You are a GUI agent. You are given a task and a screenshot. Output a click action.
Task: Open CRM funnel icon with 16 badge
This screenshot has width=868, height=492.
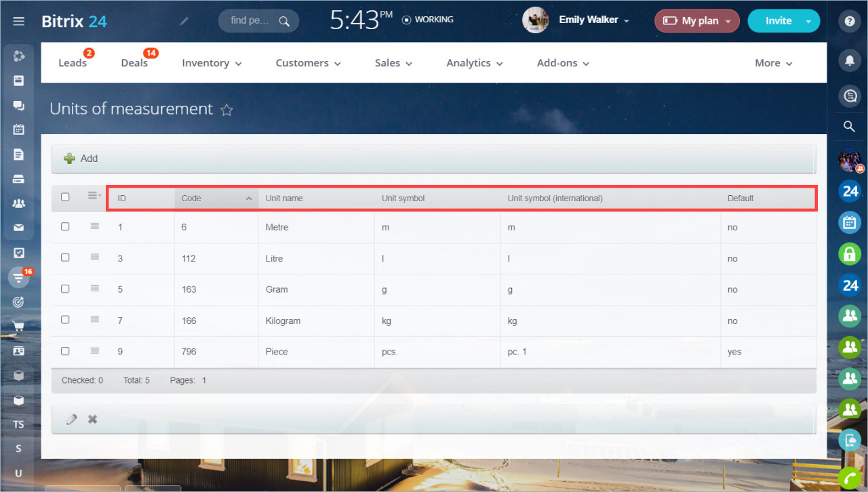(19, 276)
